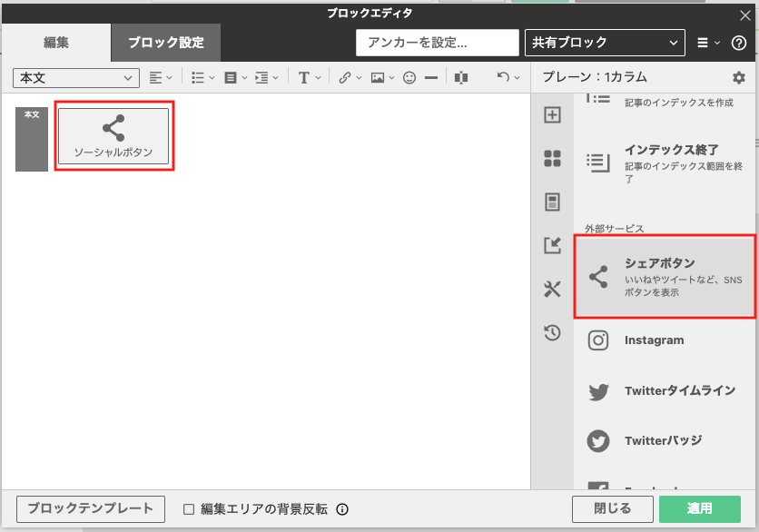Expand the alignment dropdown arrow
This screenshot has width=759, height=532.
point(169,77)
